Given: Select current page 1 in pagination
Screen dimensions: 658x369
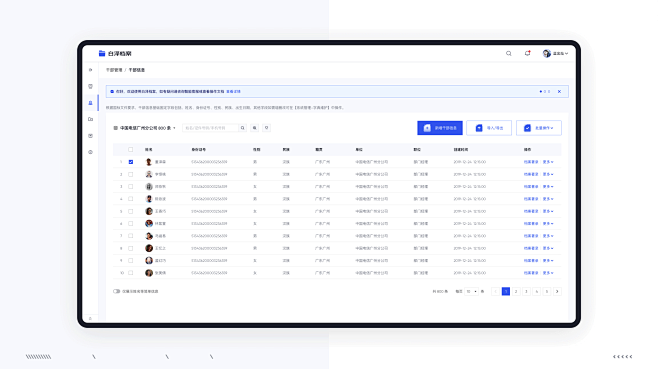Looking at the screenshot, I should (506, 291).
